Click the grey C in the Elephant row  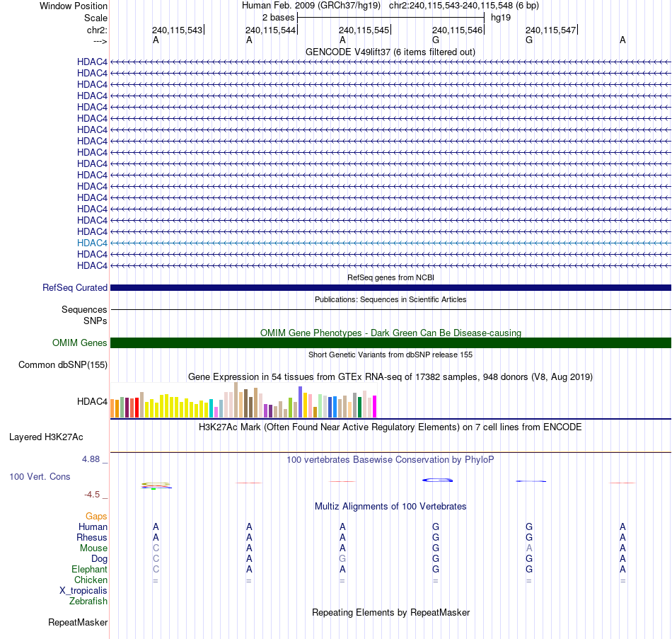[156, 569]
